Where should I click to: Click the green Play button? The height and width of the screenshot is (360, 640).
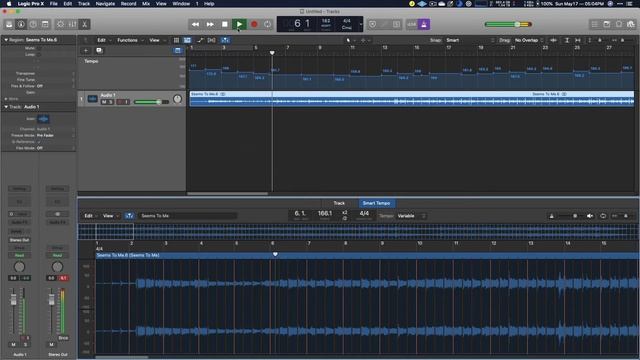tap(239, 24)
